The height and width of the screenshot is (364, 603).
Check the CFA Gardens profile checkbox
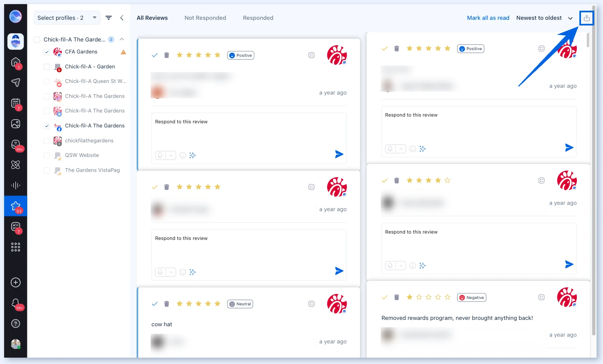coord(47,52)
